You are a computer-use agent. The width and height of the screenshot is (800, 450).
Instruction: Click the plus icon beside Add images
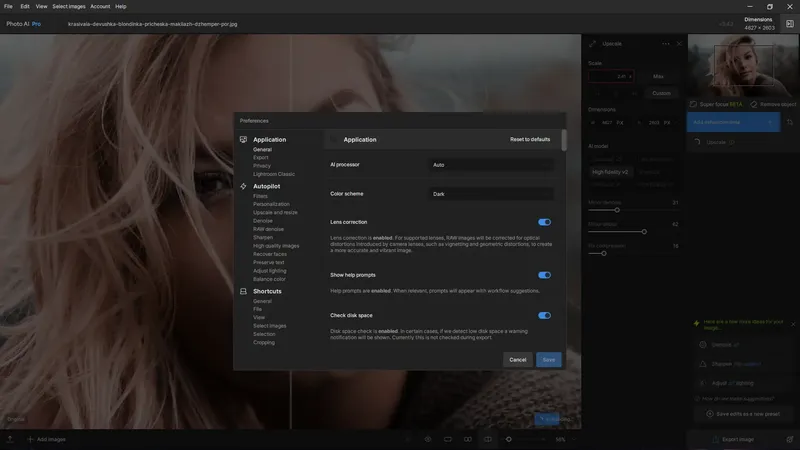click(30, 439)
